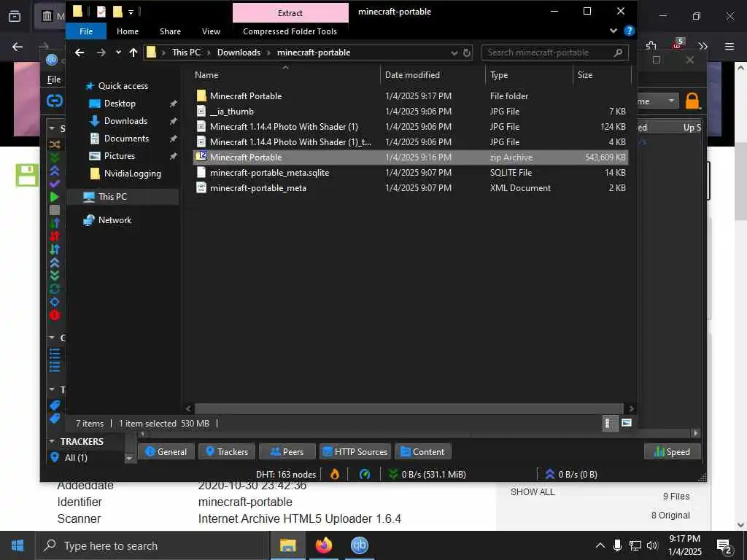Click This PC in the breadcrumb path
The image size is (747, 560).
186,52
